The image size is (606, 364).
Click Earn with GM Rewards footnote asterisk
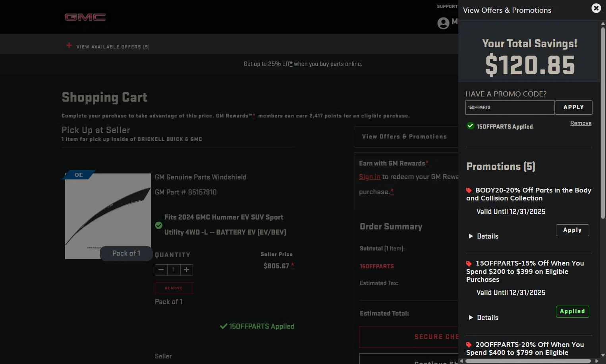click(x=427, y=163)
